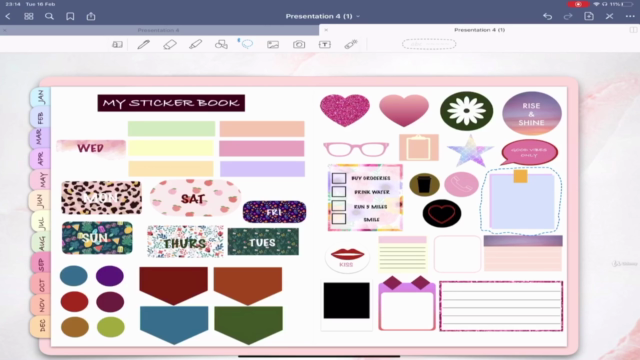640x360 pixels.
Task: Open the three-dot more options menu
Action: pyautogui.click(x=630, y=16)
